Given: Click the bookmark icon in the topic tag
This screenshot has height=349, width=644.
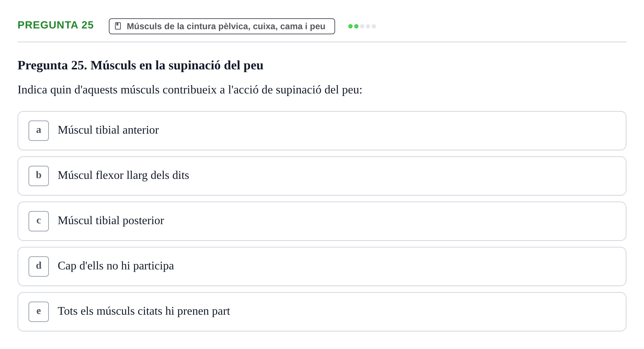Looking at the screenshot, I should click(x=118, y=26).
